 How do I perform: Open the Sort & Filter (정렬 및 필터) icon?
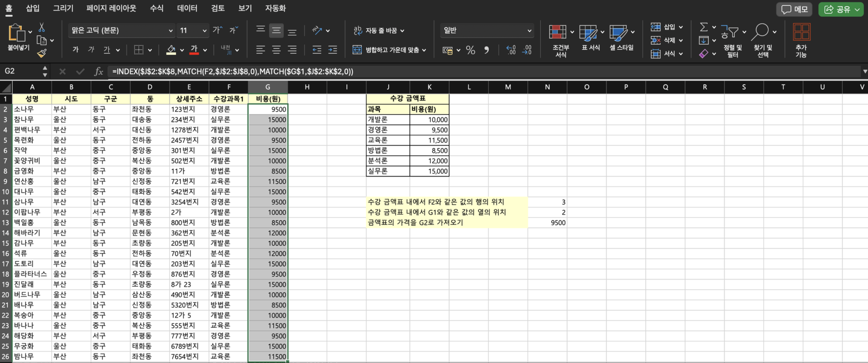click(730, 32)
